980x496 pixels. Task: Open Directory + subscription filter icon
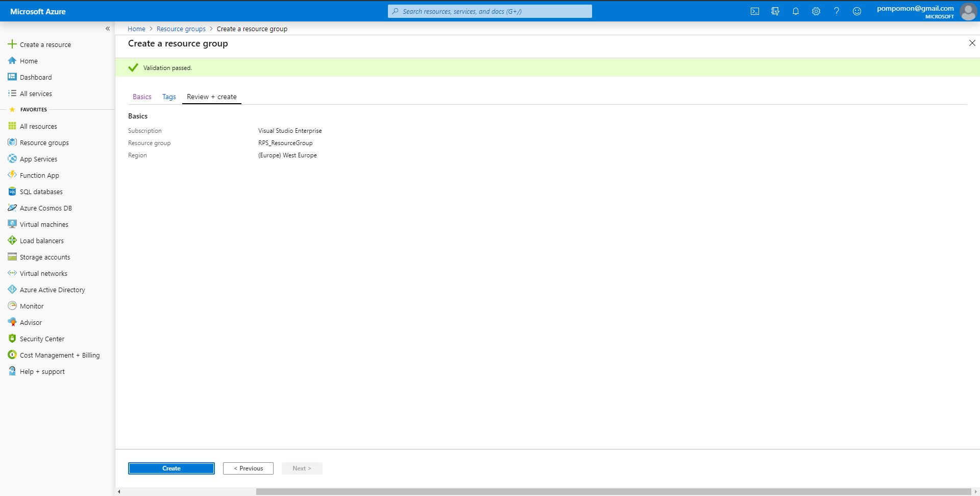[x=775, y=11]
